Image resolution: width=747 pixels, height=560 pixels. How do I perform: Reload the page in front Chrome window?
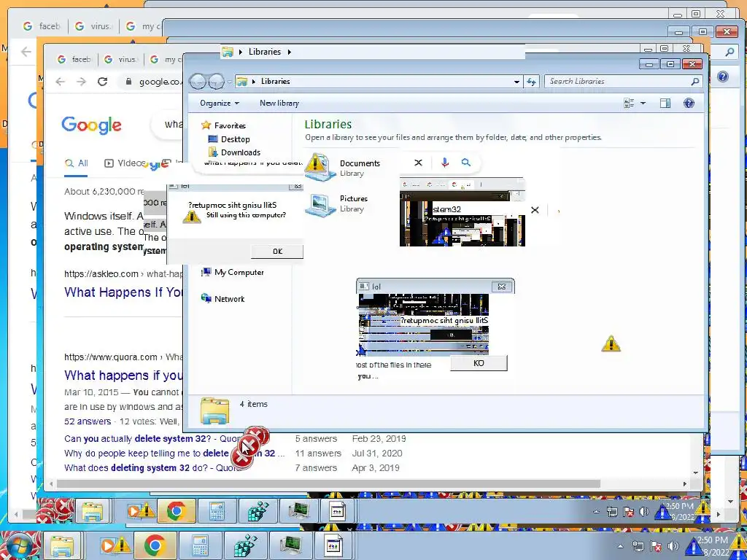[102, 82]
